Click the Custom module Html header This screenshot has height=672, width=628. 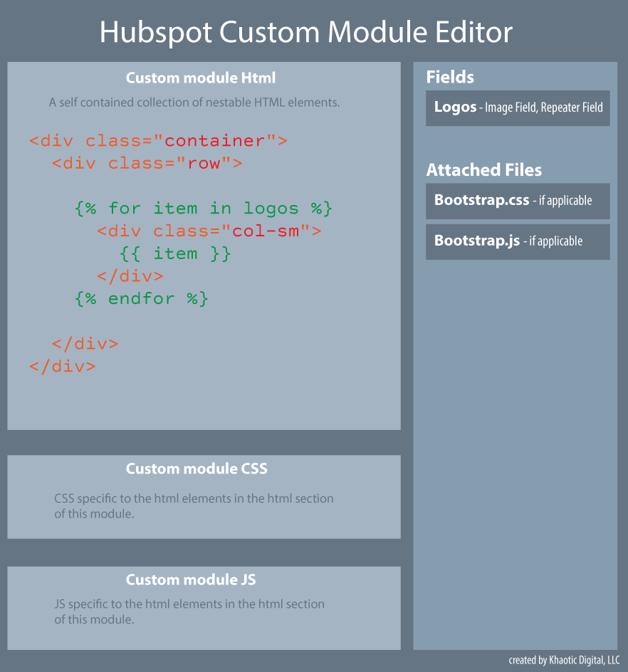200,78
